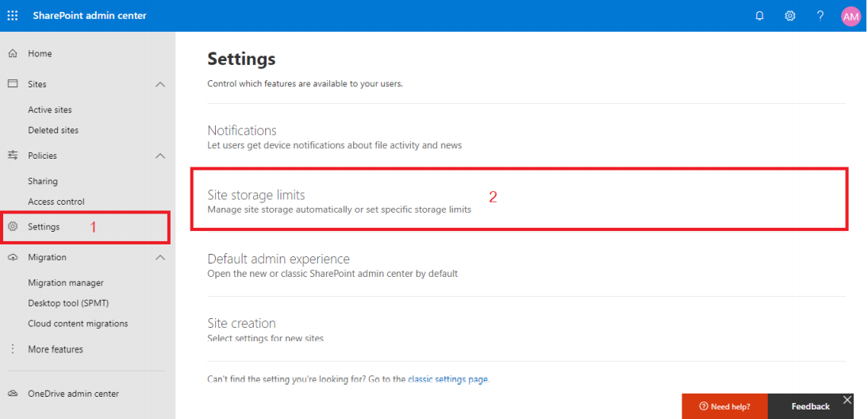868x419 pixels.
Task: Click 'Control which features are available' text
Action: [x=305, y=84]
